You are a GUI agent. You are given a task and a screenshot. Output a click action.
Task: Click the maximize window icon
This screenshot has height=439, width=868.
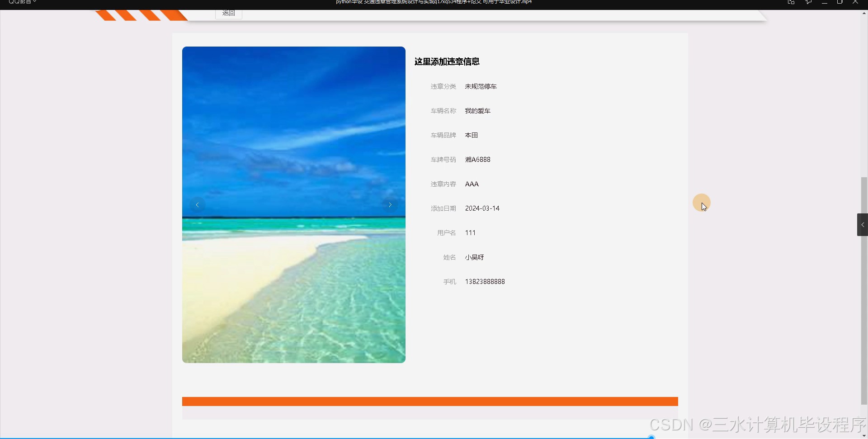(840, 2)
